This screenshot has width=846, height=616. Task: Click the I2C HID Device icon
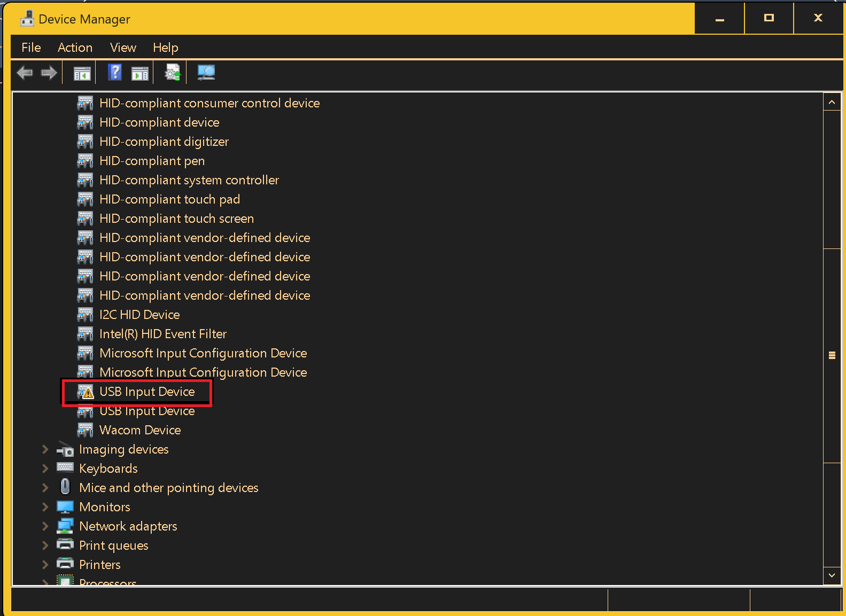click(x=85, y=315)
